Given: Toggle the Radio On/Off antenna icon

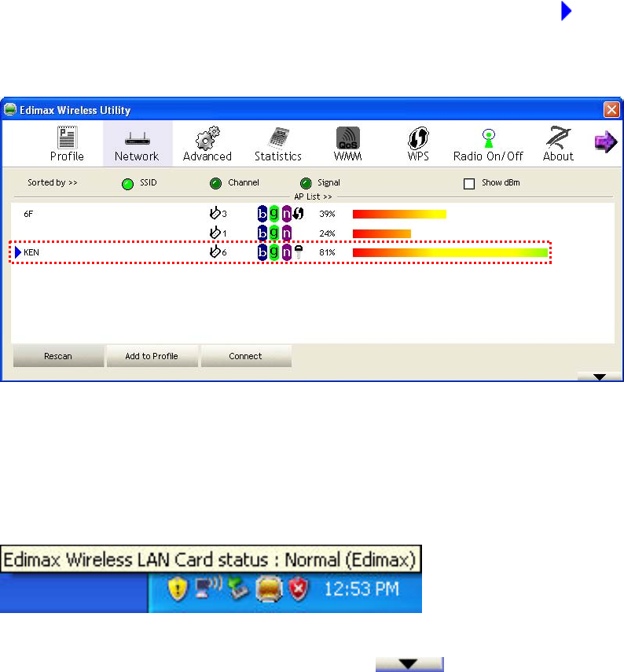Looking at the screenshot, I should (488, 138).
